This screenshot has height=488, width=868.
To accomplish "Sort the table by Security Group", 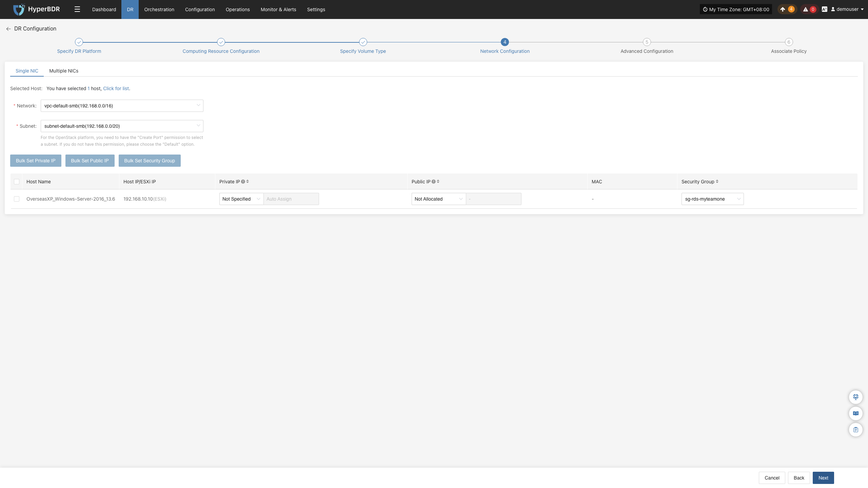I will pyautogui.click(x=717, y=182).
